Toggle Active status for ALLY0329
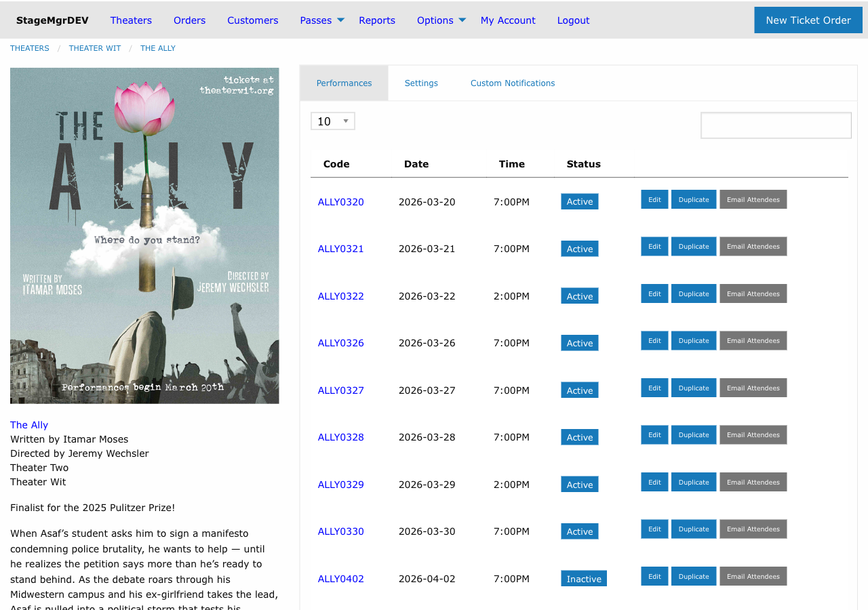The width and height of the screenshot is (868, 610). 580,484
